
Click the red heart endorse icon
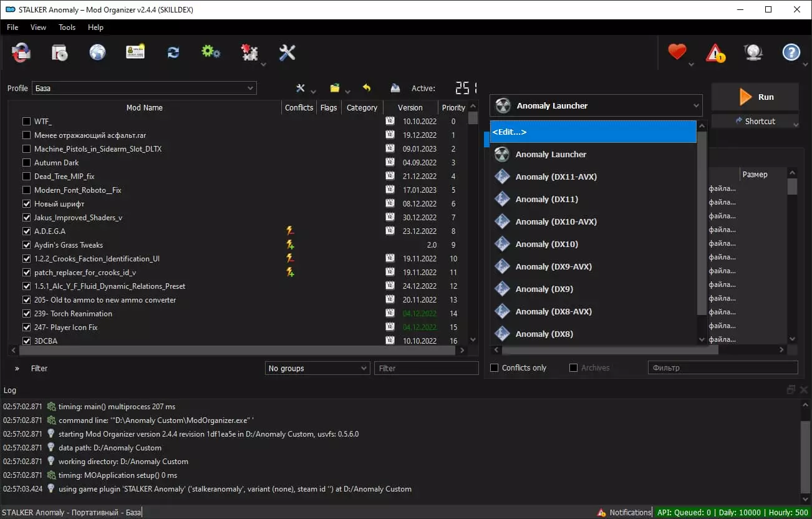677,52
